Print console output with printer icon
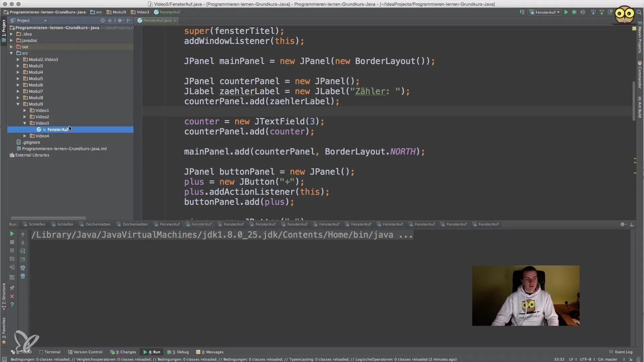Image resolution: width=644 pixels, height=362 pixels. tap(23, 268)
